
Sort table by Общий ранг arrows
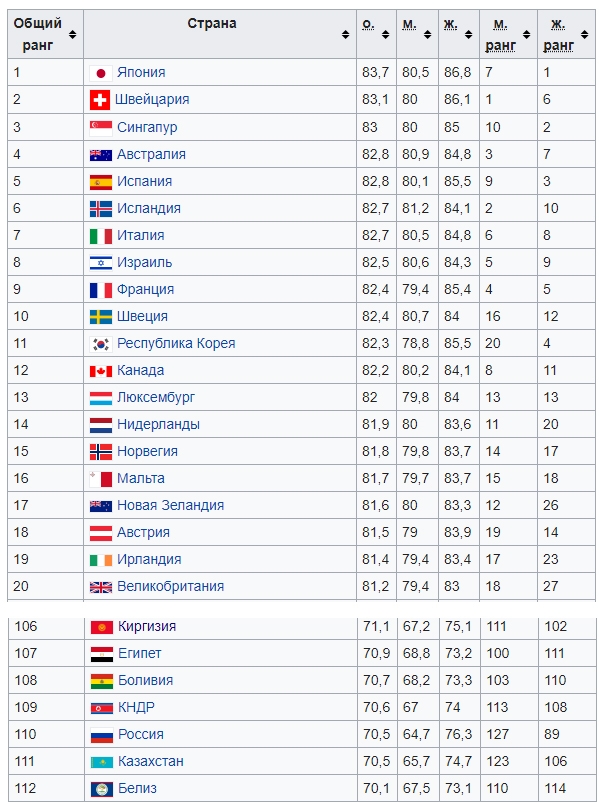click(73, 34)
